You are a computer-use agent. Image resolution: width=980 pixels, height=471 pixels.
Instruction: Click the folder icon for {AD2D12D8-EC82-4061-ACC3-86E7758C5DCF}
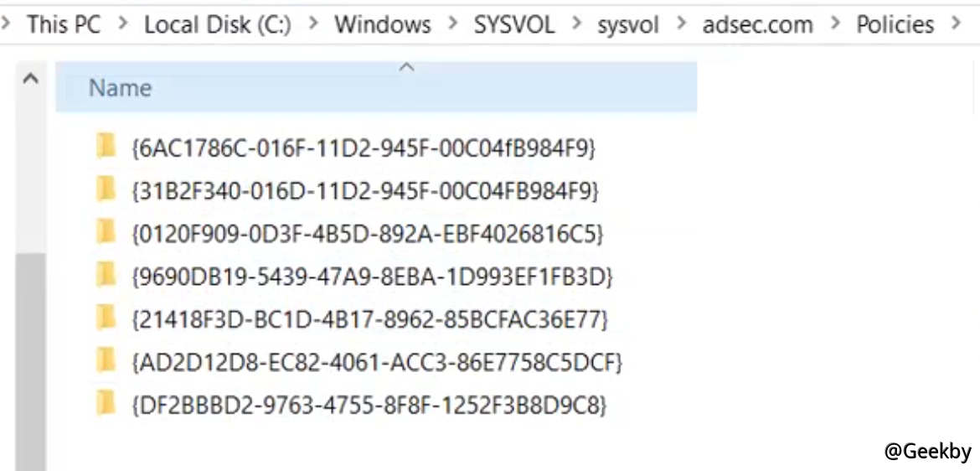pos(106,361)
